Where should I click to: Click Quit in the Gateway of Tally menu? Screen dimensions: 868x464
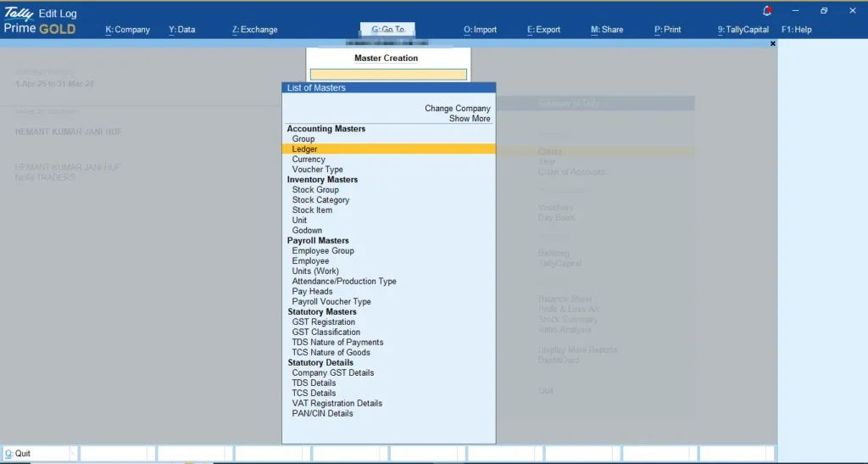click(x=546, y=391)
